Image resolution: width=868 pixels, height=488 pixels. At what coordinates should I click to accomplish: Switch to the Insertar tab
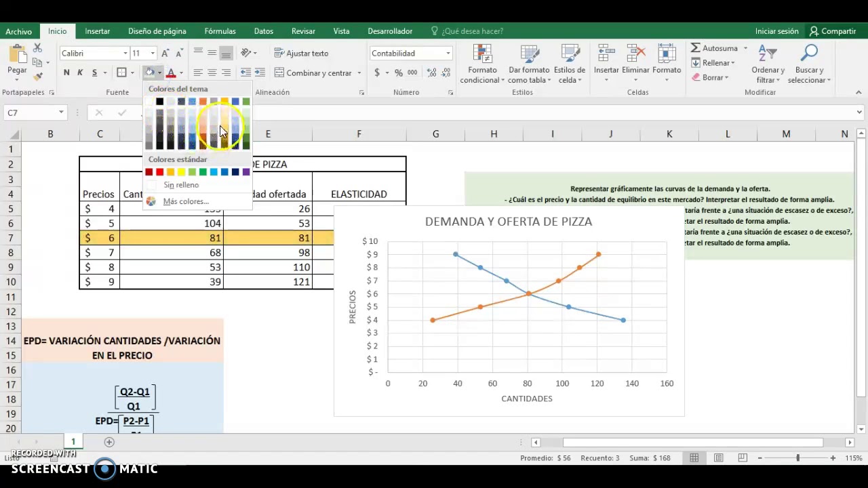coord(98,31)
